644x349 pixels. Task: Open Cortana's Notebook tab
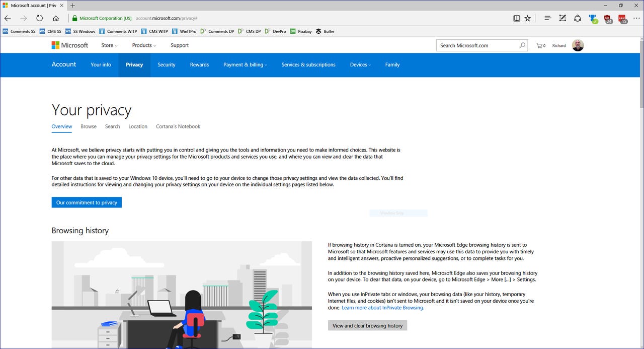pos(178,126)
